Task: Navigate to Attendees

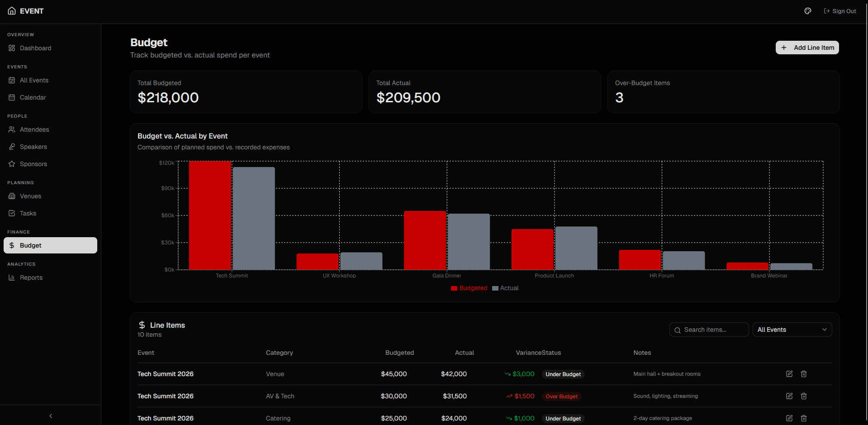Action: [50, 129]
